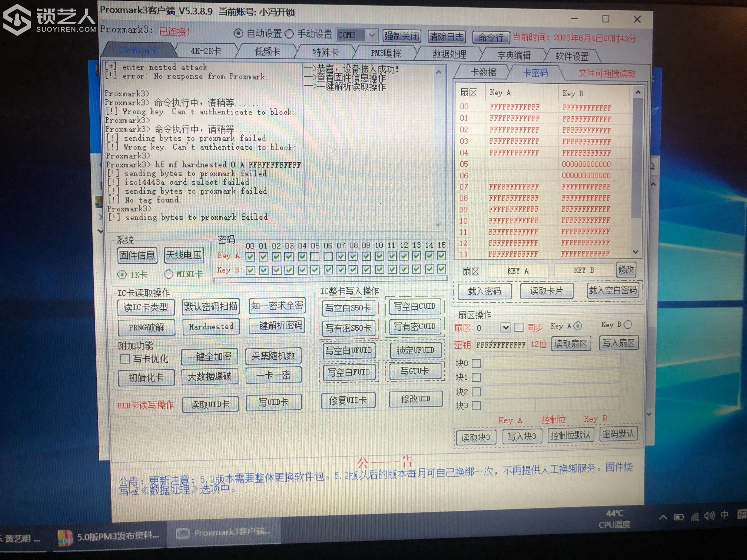Click the 载入密码 button
747x560 pixels.
click(484, 291)
